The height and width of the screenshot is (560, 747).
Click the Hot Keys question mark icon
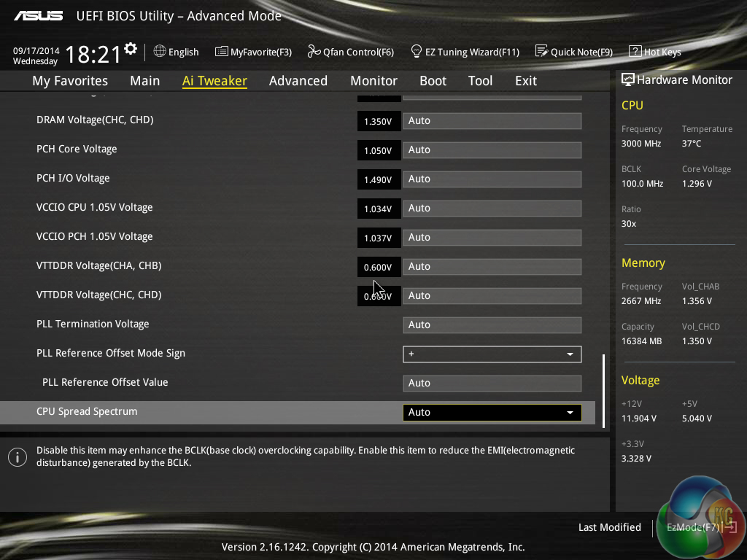tap(635, 52)
